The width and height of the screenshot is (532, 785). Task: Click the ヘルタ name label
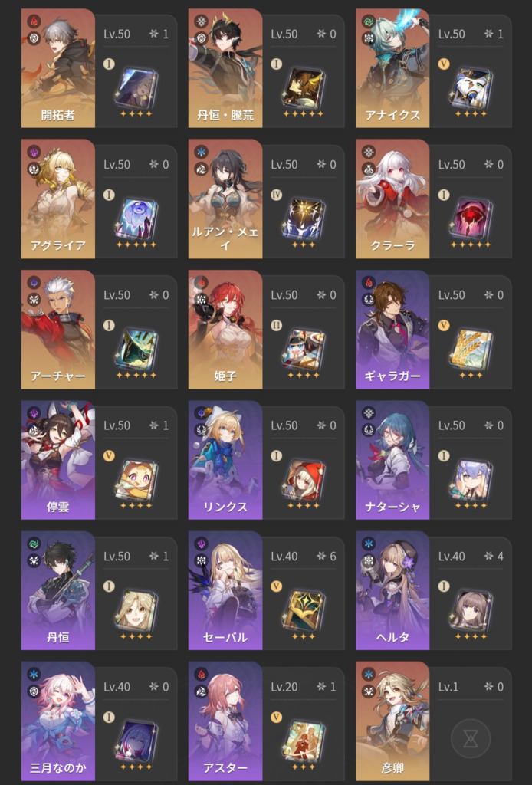pos(392,637)
